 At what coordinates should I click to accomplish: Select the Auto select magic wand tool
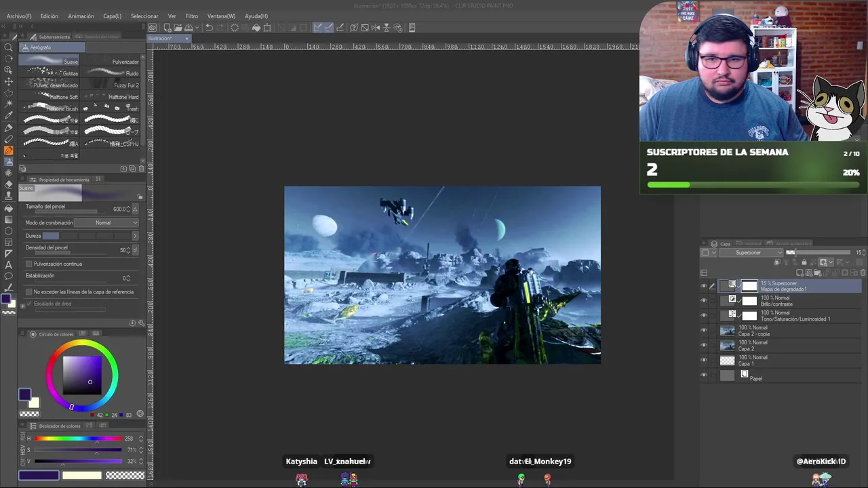9,104
